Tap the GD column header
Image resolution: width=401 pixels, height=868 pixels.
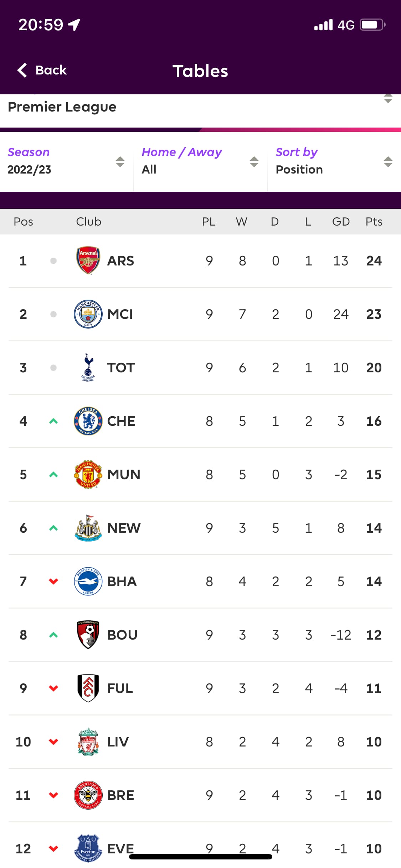coord(341,222)
